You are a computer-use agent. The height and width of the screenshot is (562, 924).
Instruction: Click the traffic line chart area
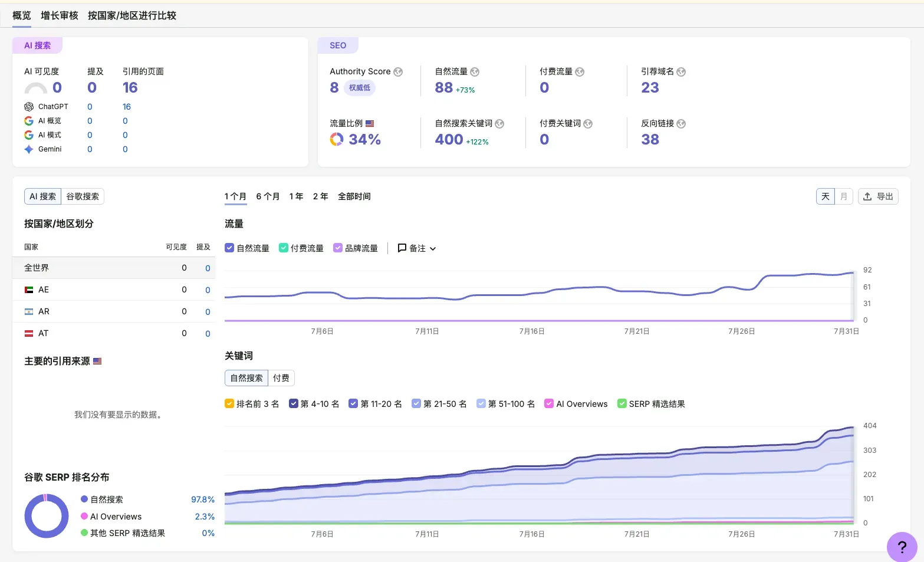coord(540,295)
